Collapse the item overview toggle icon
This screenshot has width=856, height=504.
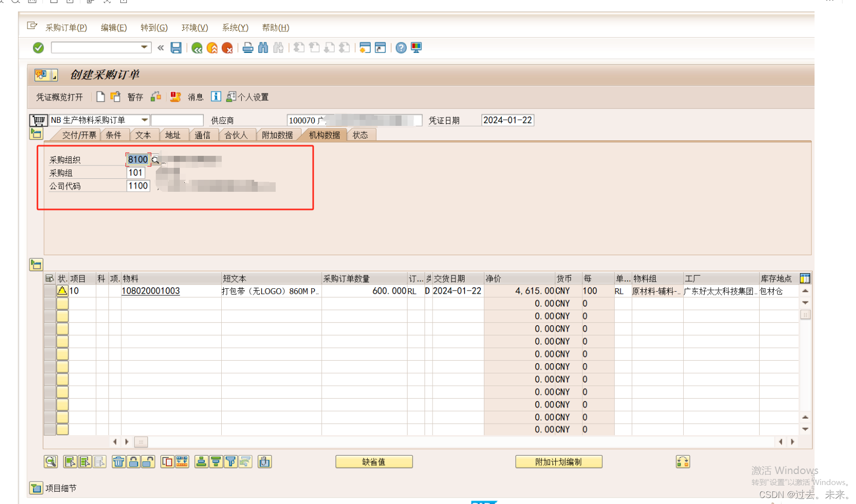point(36,265)
